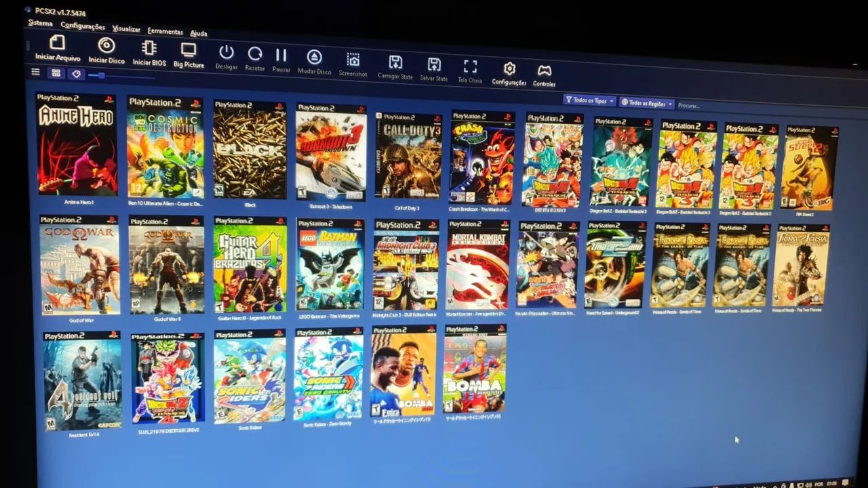868x488 pixels.
Task: Select the Black game cover
Action: (250, 150)
